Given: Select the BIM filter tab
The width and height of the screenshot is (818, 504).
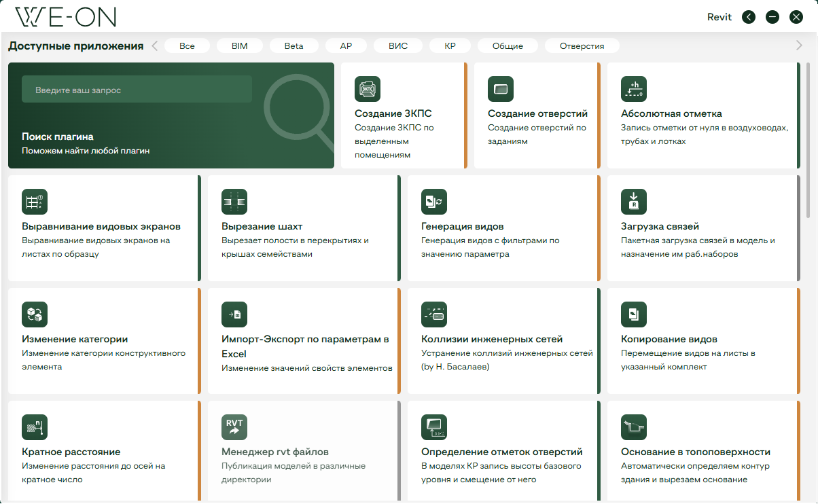Looking at the screenshot, I should pos(239,46).
